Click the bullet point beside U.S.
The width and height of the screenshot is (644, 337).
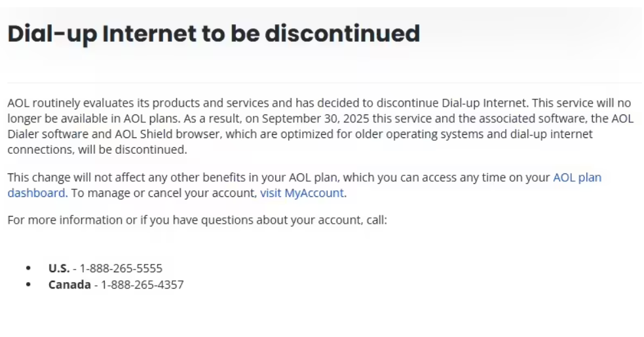tap(28, 268)
